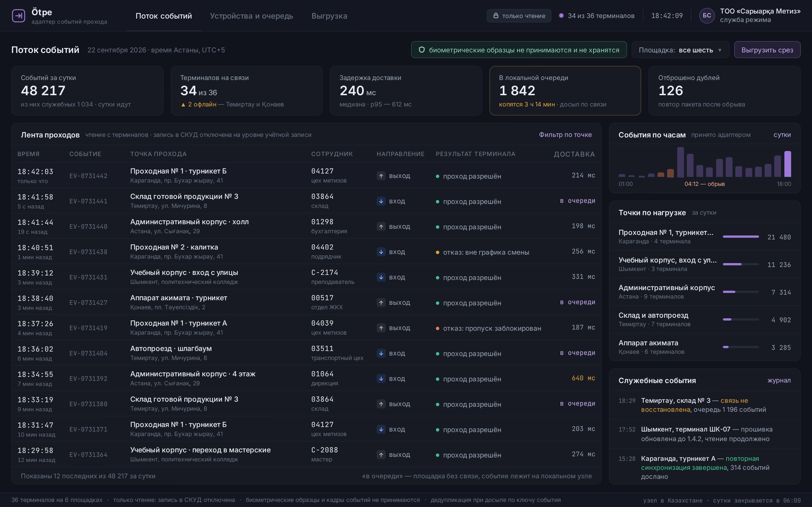Open the Выгрузка tab

pos(329,16)
